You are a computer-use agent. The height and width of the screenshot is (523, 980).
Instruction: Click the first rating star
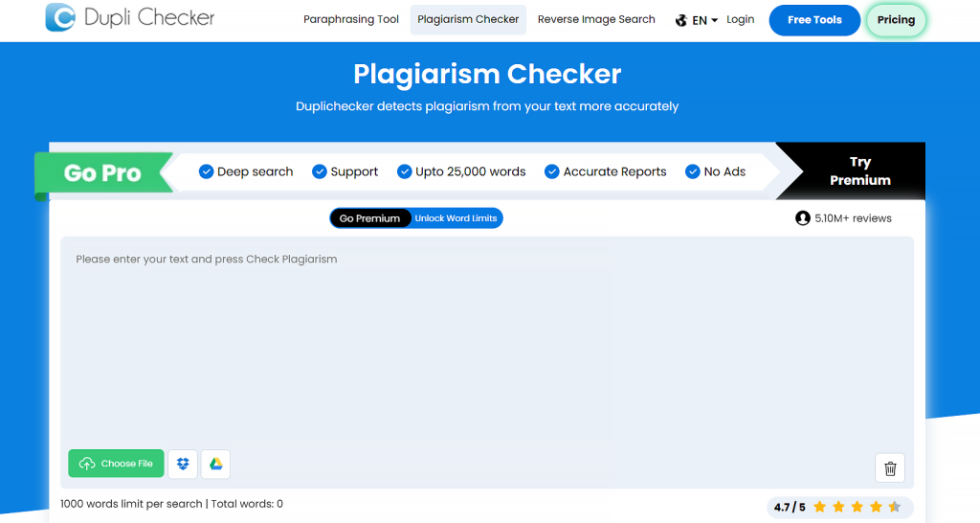(x=820, y=507)
